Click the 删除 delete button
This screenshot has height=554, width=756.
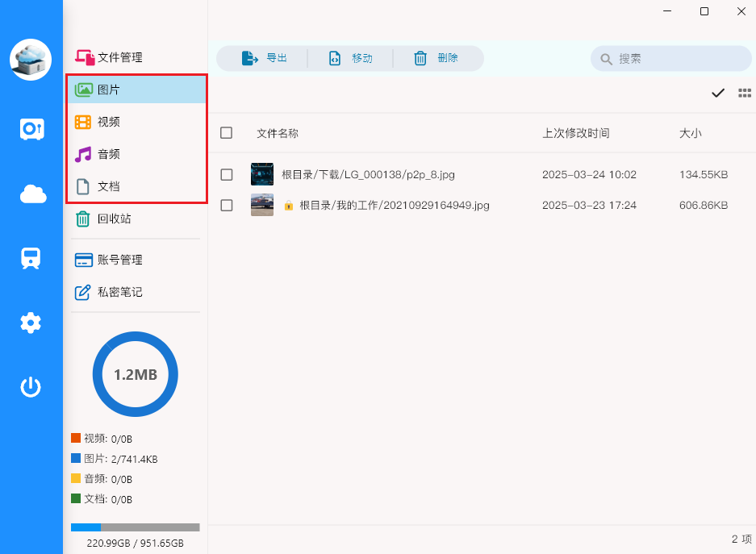coord(436,58)
